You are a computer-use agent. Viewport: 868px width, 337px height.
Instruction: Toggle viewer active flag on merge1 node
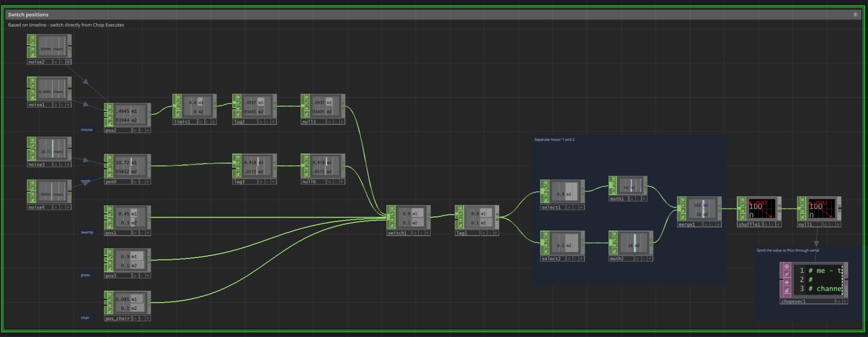click(x=682, y=200)
